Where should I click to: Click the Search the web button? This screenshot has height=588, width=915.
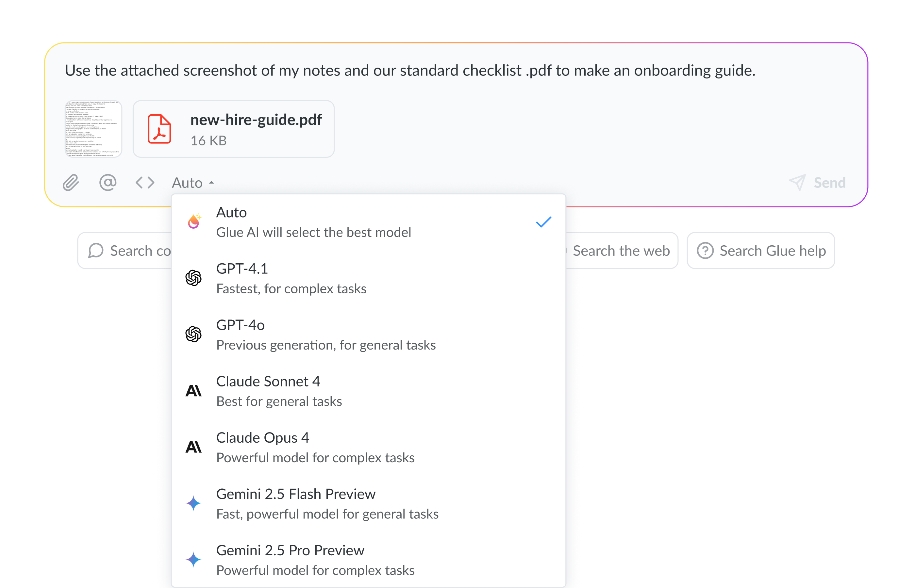tap(621, 251)
